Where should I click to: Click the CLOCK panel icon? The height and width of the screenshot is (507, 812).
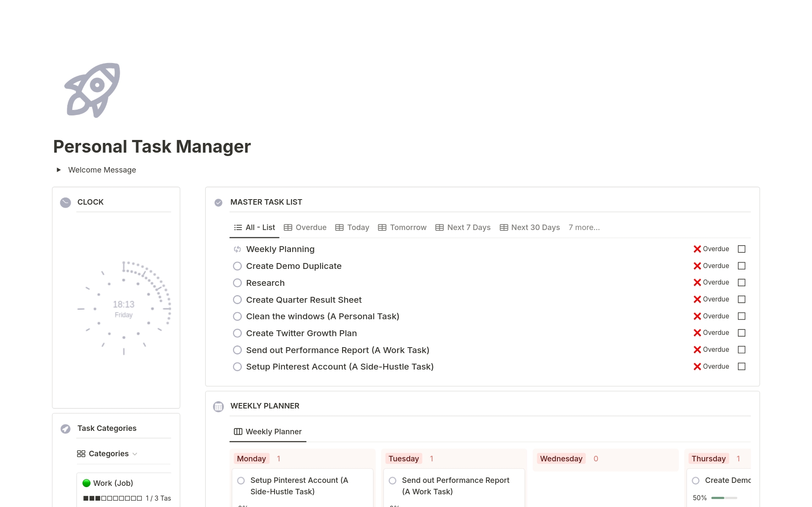point(66,201)
